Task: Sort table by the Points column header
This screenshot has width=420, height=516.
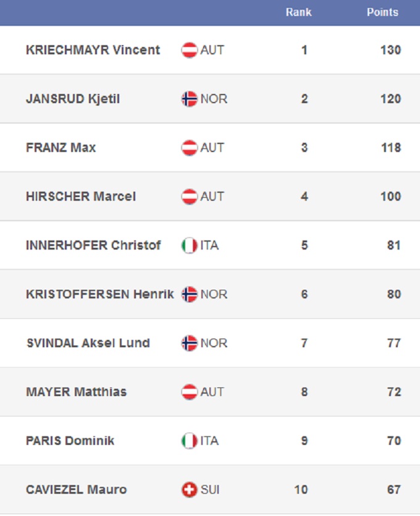Action: click(x=382, y=12)
